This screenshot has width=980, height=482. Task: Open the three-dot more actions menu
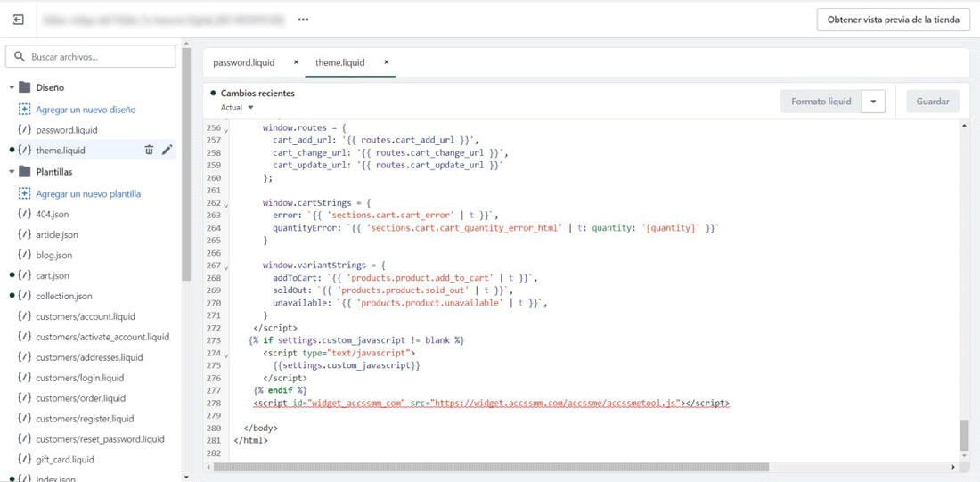(303, 20)
